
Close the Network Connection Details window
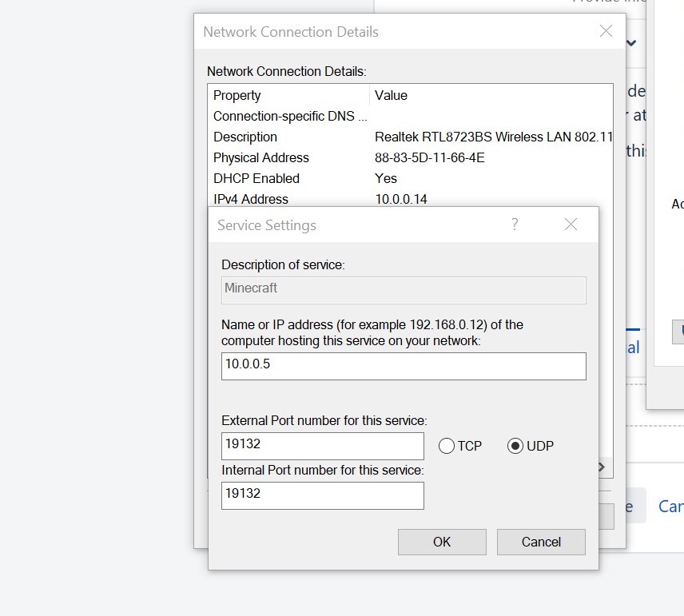tap(606, 32)
